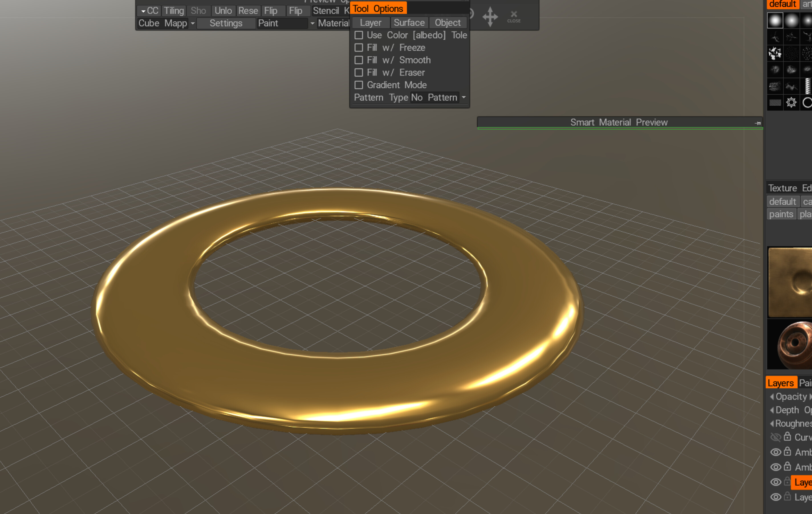812x514 pixels.
Task: Select the soft round brush alpha
Action: pyautogui.click(x=791, y=21)
